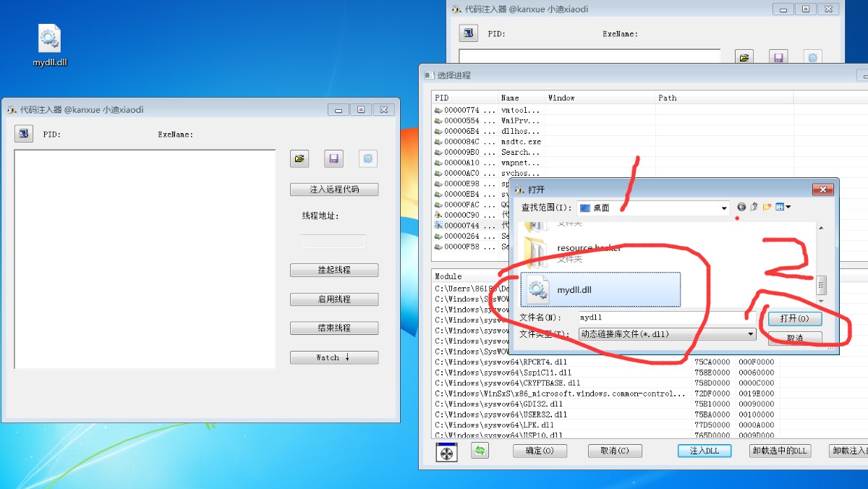Viewport: 868px width, 489px height.
Task: Select process row 00000FAC
Action: point(472,205)
